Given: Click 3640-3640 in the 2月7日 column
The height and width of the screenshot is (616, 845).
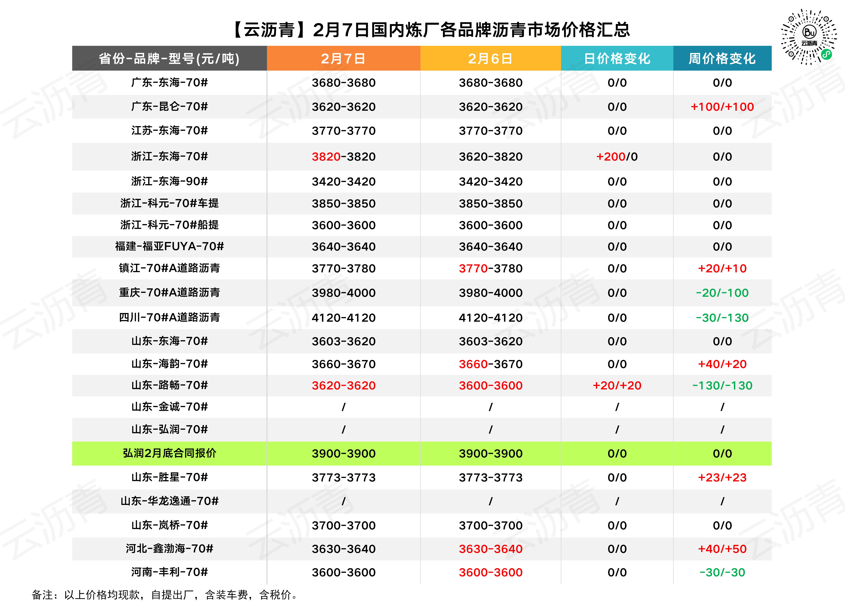Looking at the screenshot, I should point(344,247).
